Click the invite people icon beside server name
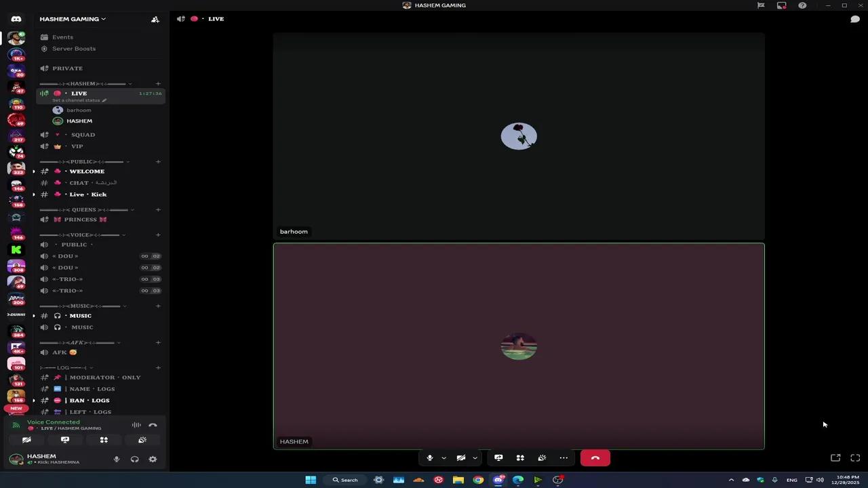 (155, 19)
